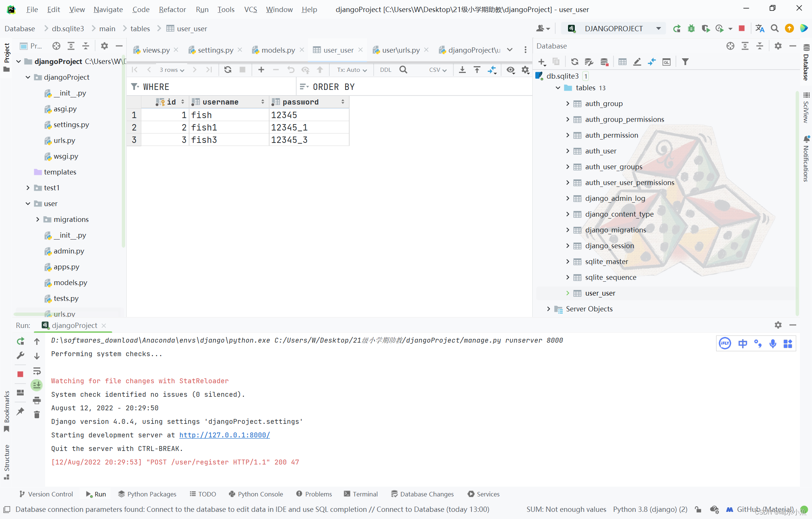Open the development server link http://127.0.0.1:8000/
Screen dimensions: 812x519
coord(224,435)
